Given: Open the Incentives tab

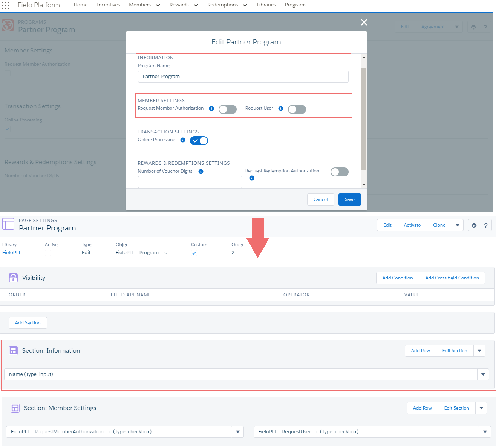Looking at the screenshot, I should pyautogui.click(x=108, y=5).
